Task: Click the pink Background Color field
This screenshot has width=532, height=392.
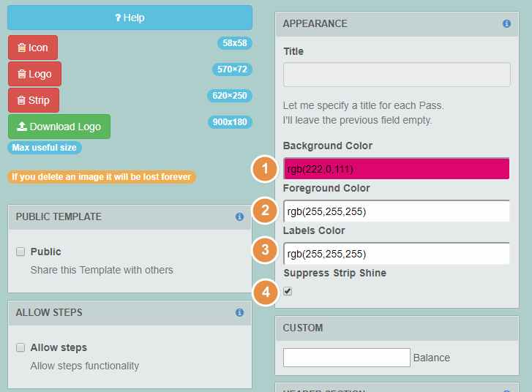Action: (397, 169)
